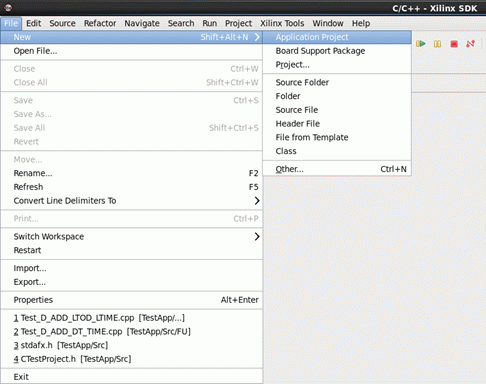
Task: Open the Refactor menu
Action: pos(100,23)
